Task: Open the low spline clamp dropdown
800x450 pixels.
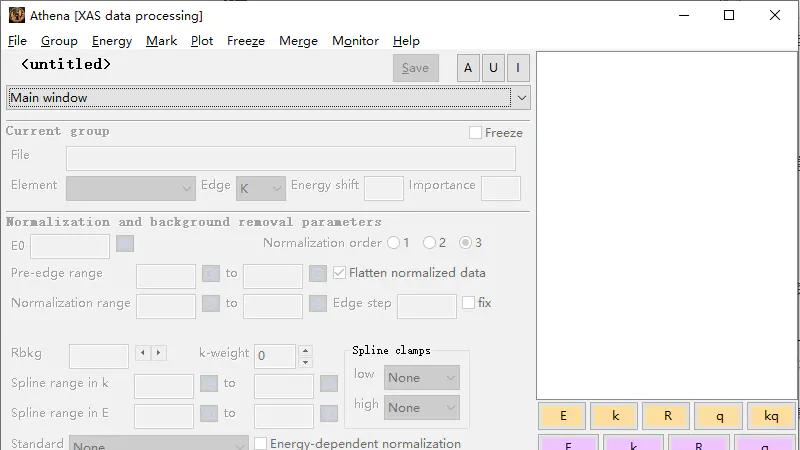Action: pos(421,378)
